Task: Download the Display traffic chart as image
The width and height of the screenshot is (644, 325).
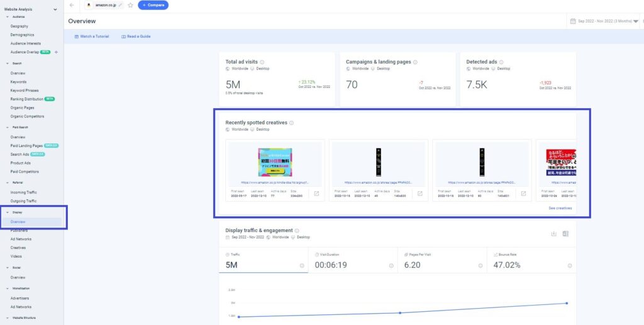Action: [x=553, y=234]
